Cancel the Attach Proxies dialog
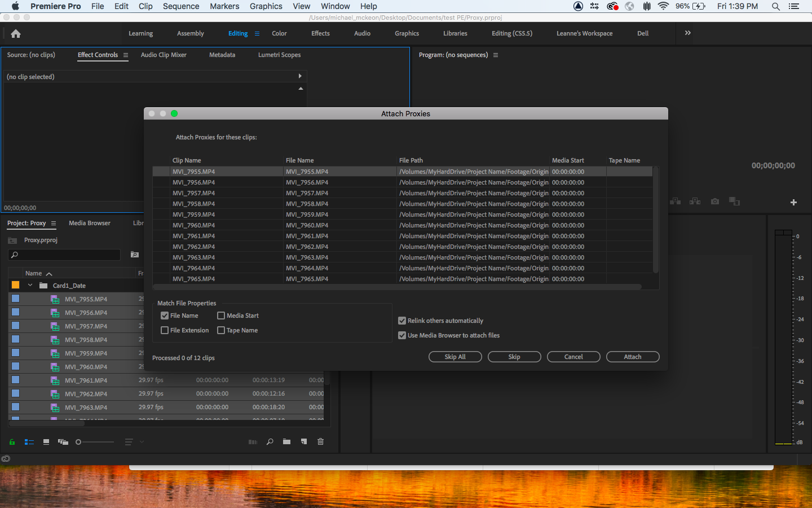 573,357
